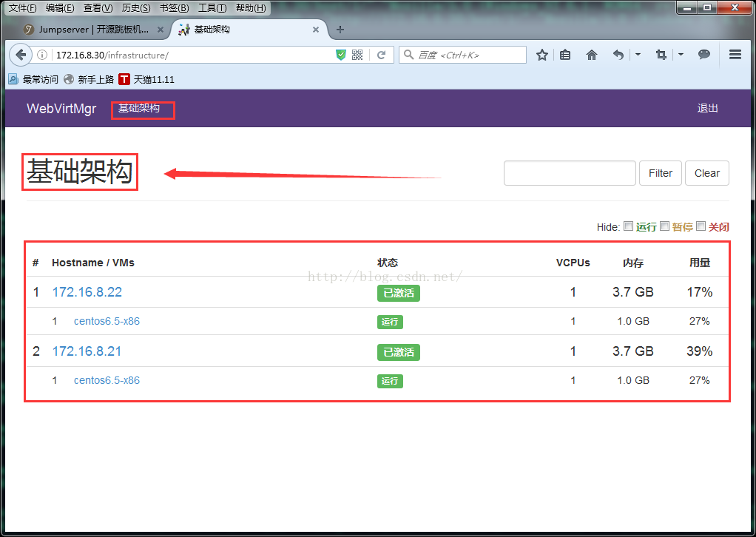The image size is (756, 537).
Task: Open centos6.5-x86 under 172.16.8.21
Action: [107, 381]
